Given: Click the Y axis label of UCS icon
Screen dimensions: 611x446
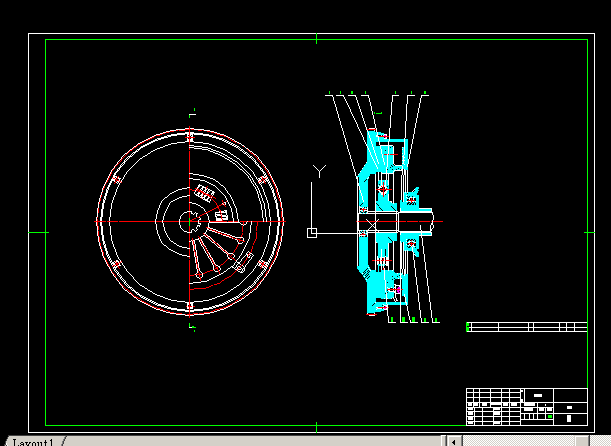Looking at the screenshot, I should [320, 171].
